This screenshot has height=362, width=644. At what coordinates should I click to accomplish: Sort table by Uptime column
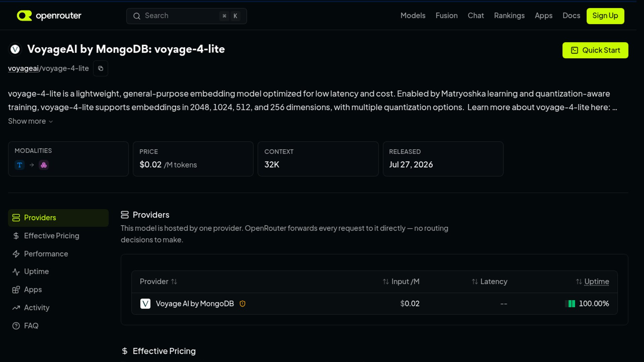click(x=592, y=282)
